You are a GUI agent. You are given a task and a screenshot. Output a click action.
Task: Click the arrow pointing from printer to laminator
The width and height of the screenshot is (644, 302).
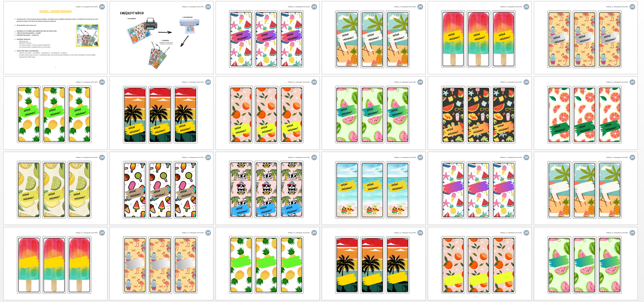(x=165, y=33)
